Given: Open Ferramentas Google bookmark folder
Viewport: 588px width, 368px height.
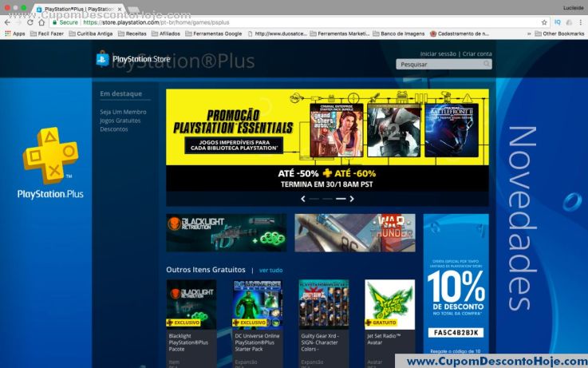Looking at the screenshot, I should pyautogui.click(x=213, y=34).
